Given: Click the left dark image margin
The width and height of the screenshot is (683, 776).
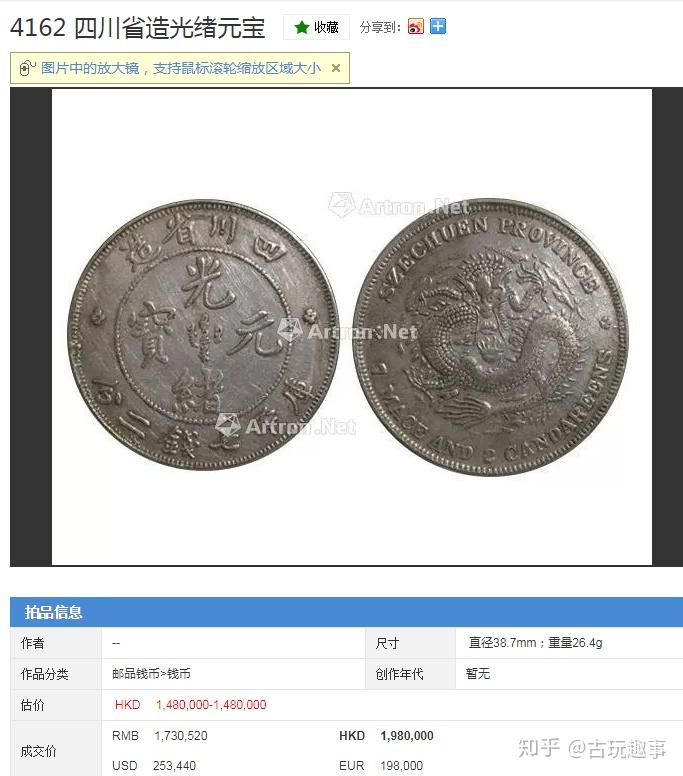Looking at the screenshot, I should (x=31, y=327).
